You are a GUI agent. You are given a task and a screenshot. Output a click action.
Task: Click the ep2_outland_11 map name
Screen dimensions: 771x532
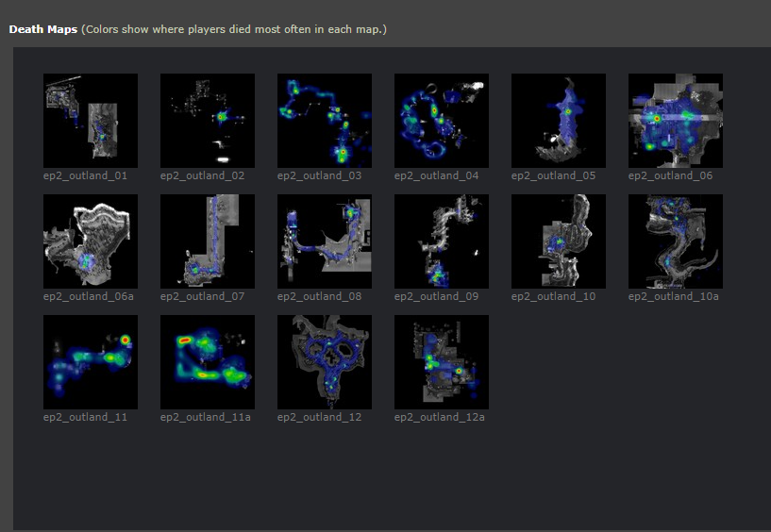[x=85, y=418]
